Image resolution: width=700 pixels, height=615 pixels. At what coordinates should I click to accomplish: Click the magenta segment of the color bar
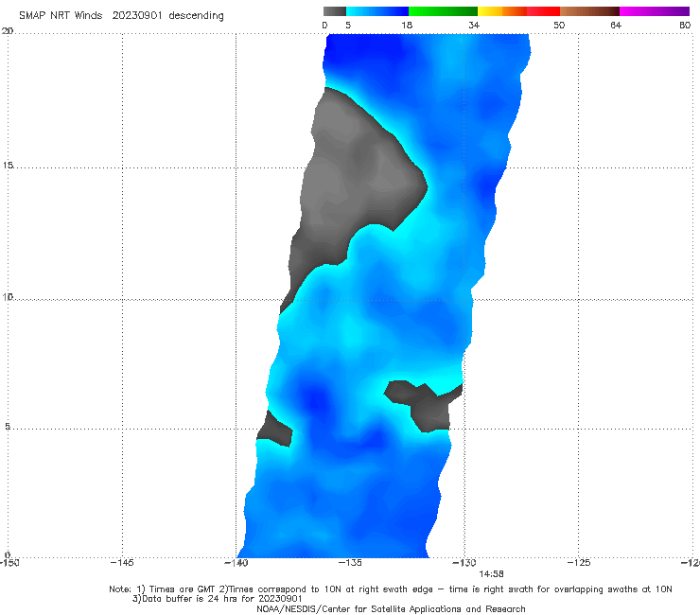655,11
